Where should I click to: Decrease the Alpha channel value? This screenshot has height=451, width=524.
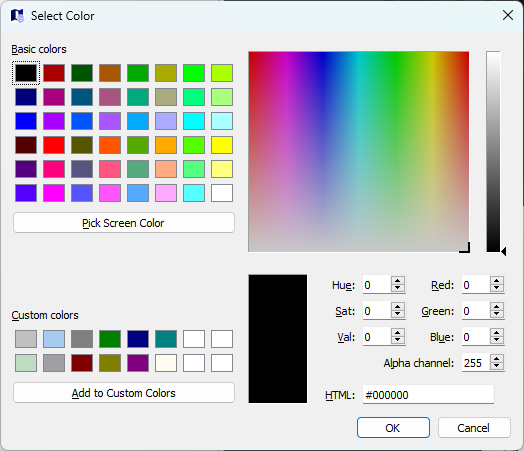[497, 366]
